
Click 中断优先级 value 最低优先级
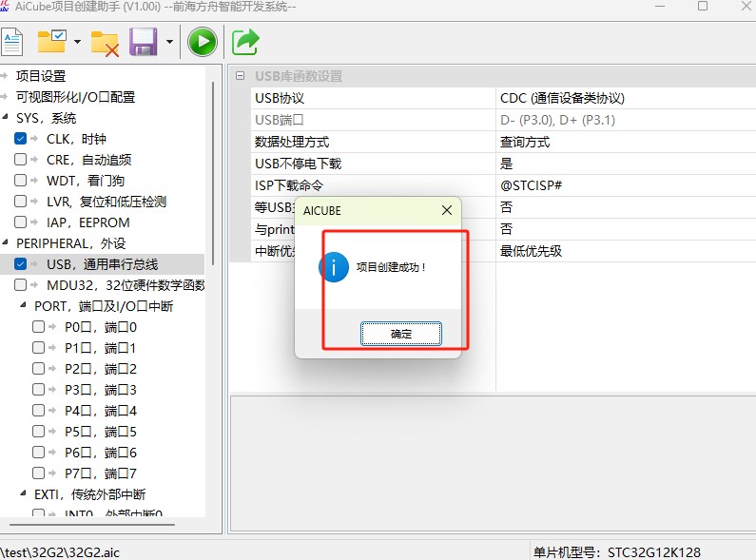pyautogui.click(x=531, y=251)
